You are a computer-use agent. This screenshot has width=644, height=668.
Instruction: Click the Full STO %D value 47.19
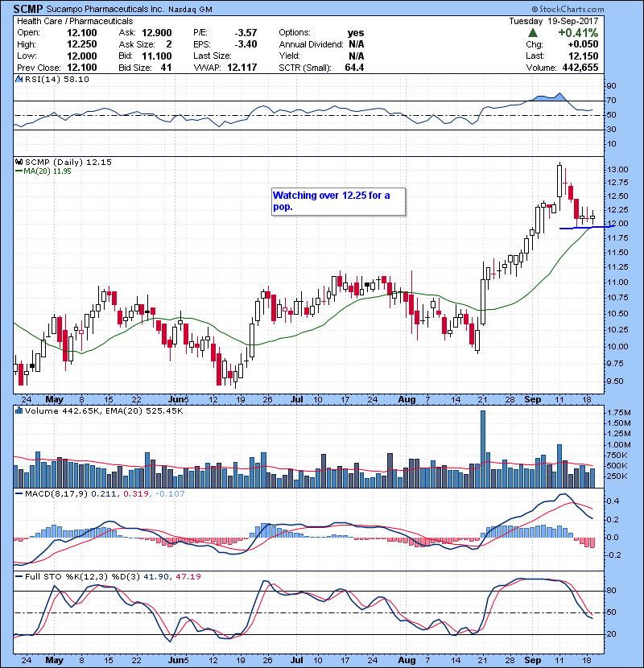coord(188,577)
